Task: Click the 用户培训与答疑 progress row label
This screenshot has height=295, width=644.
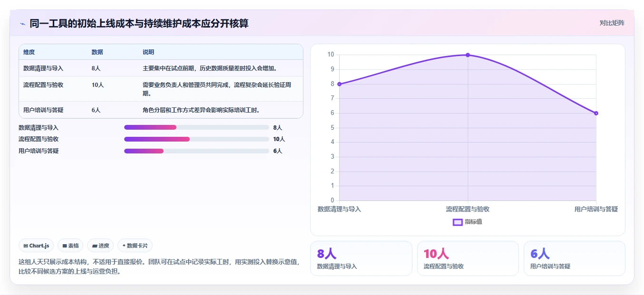Action: click(x=39, y=151)
